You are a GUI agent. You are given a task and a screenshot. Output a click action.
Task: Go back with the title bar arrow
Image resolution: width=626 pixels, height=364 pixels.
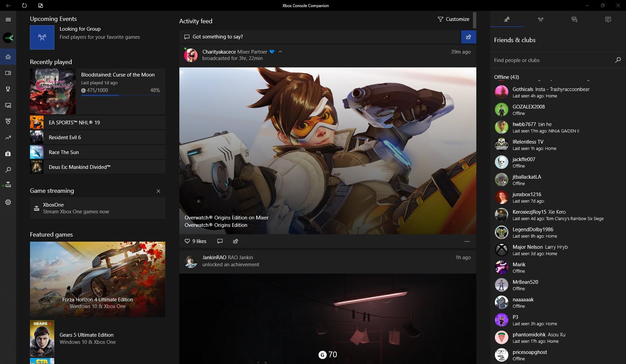click(8, 5)
